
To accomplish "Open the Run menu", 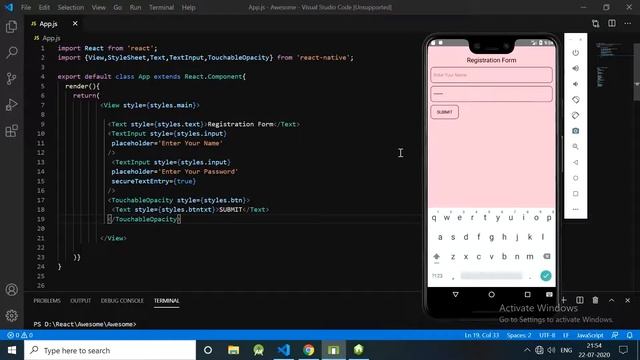I will (x=136, y=7).
